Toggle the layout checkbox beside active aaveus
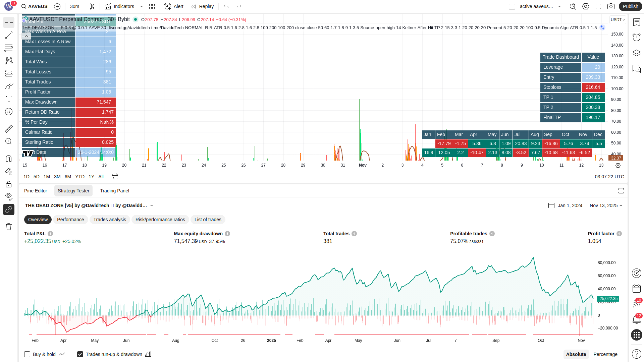 point(512,6)
